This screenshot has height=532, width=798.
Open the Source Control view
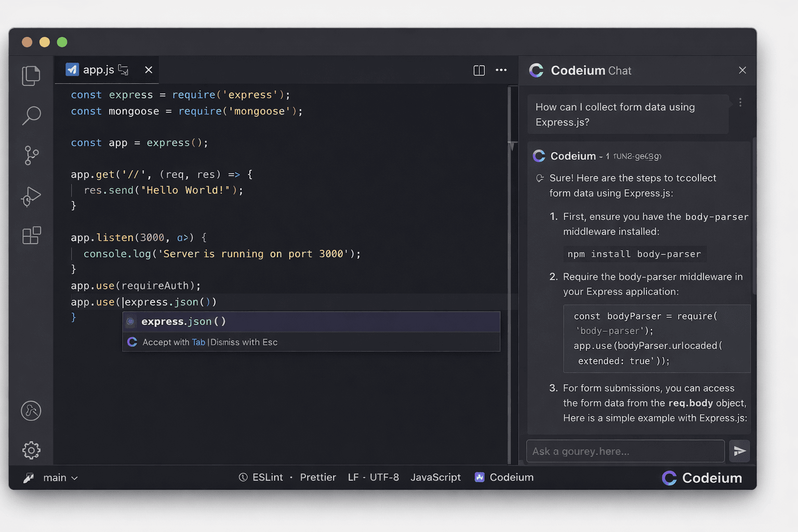point(31,155)
